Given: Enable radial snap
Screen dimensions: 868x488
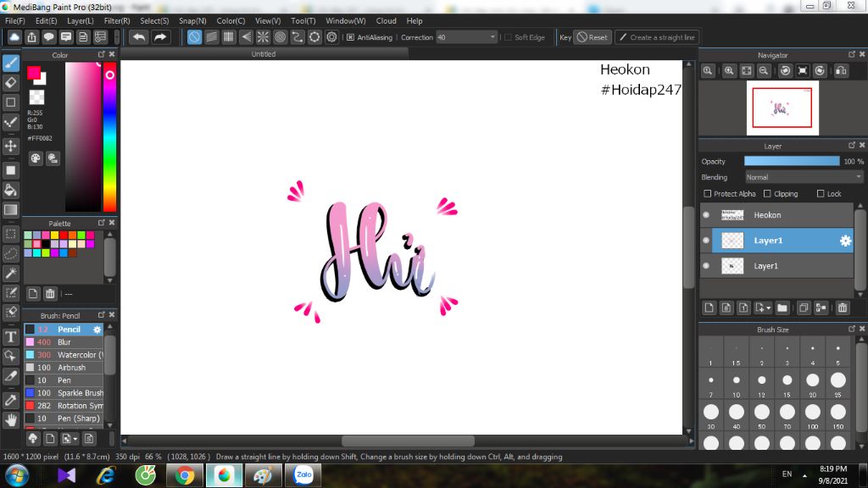Looking at the screenshot, I should click(x=263, y=37).
